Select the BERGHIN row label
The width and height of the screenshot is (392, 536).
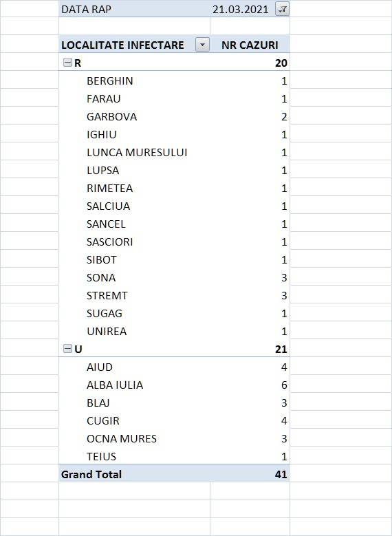[110, 81]
